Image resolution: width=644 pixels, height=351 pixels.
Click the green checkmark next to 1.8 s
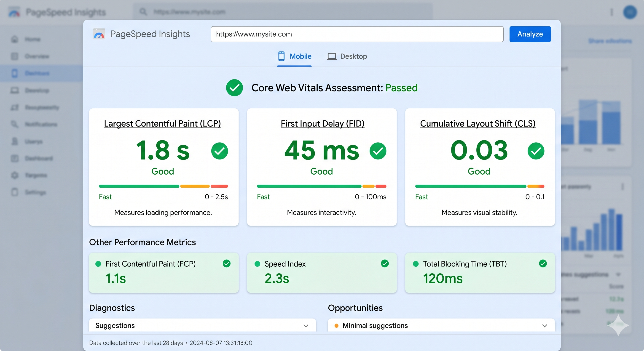[220, 151]
